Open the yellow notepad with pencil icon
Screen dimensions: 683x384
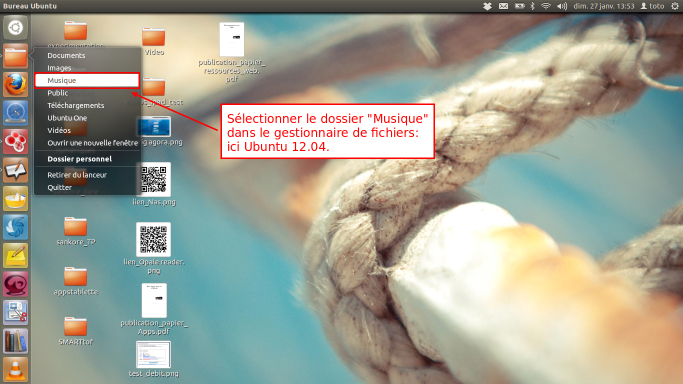click(15, 256)
